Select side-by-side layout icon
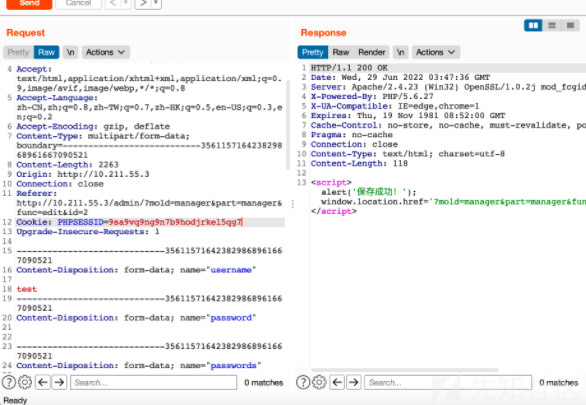The image size is (586, 405). (533, 25)
